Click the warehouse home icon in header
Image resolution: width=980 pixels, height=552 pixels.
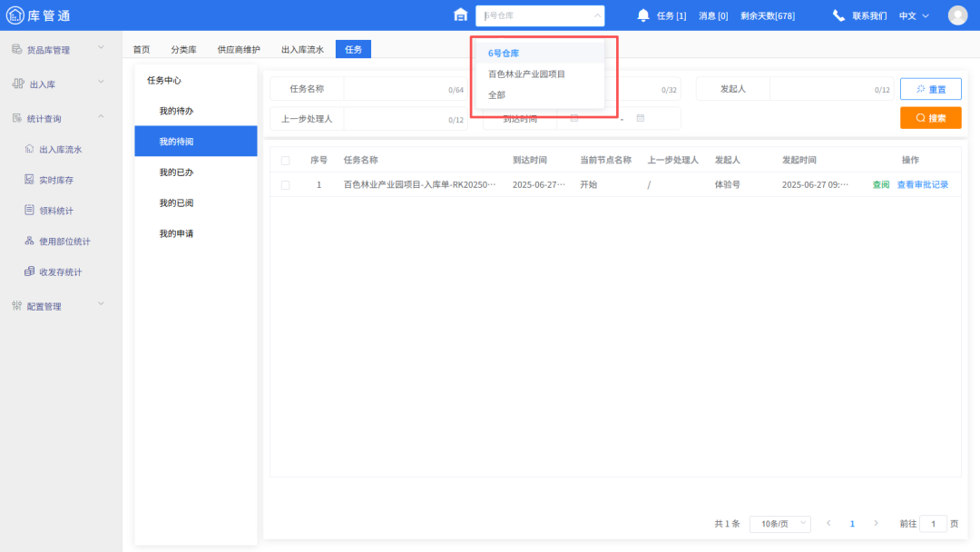(461, 15)
